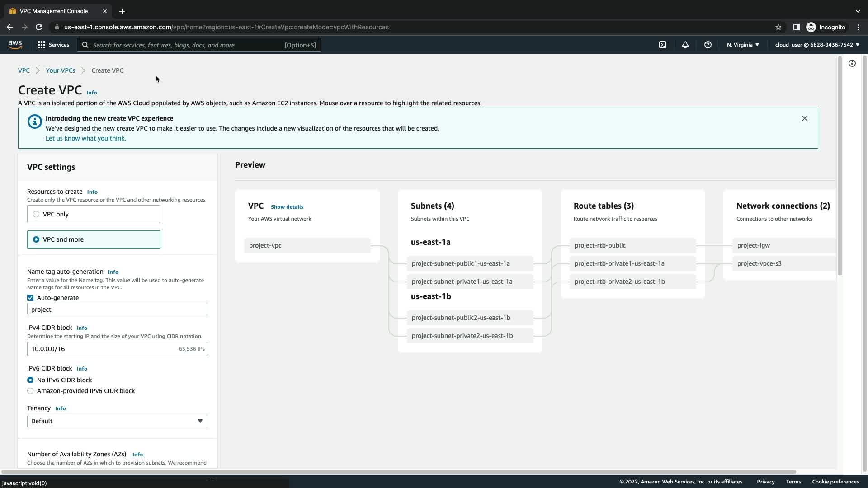
Task: Open the Tenancy dropdown
Action: click(x=117, y=421)
